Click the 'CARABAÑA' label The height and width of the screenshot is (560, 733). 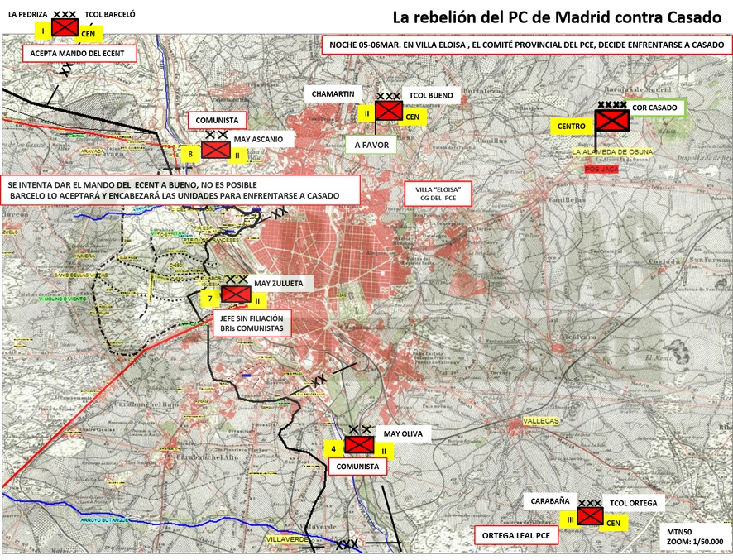[550, 501]
